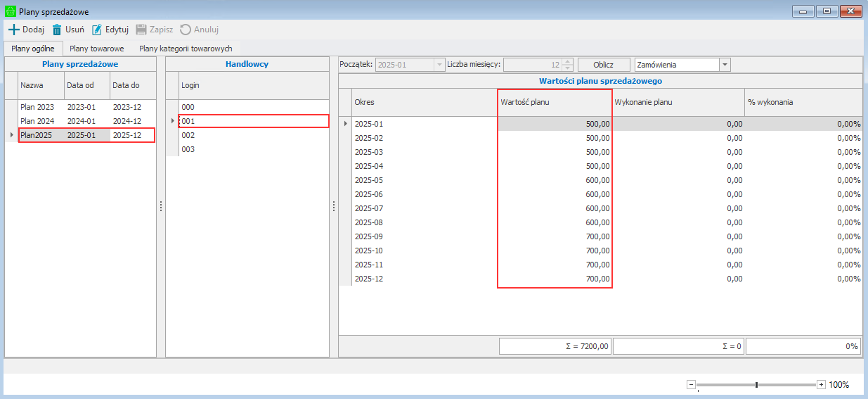Click the zoom in plus icon
This screenshot has width=868, height=399.
tap(821, 385)
